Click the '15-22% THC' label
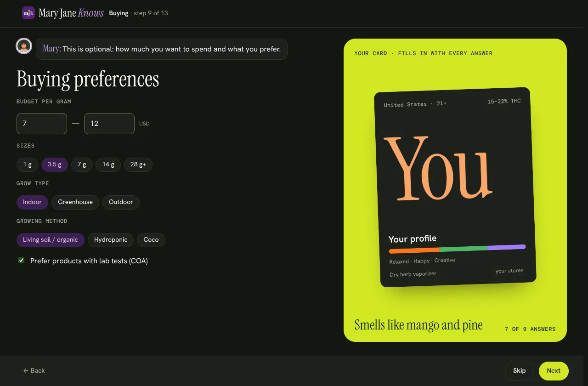The image size is (588, 386). pyautogui.click(x=504, y=101)
